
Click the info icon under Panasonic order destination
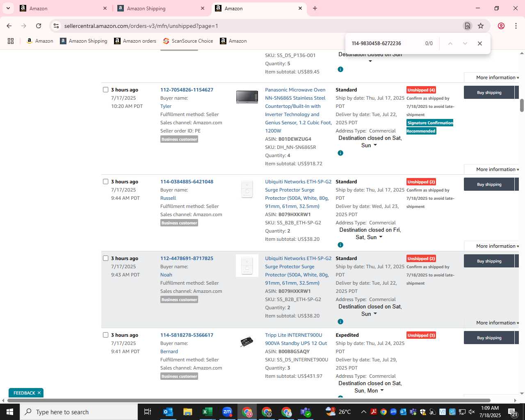pos(340,153)
